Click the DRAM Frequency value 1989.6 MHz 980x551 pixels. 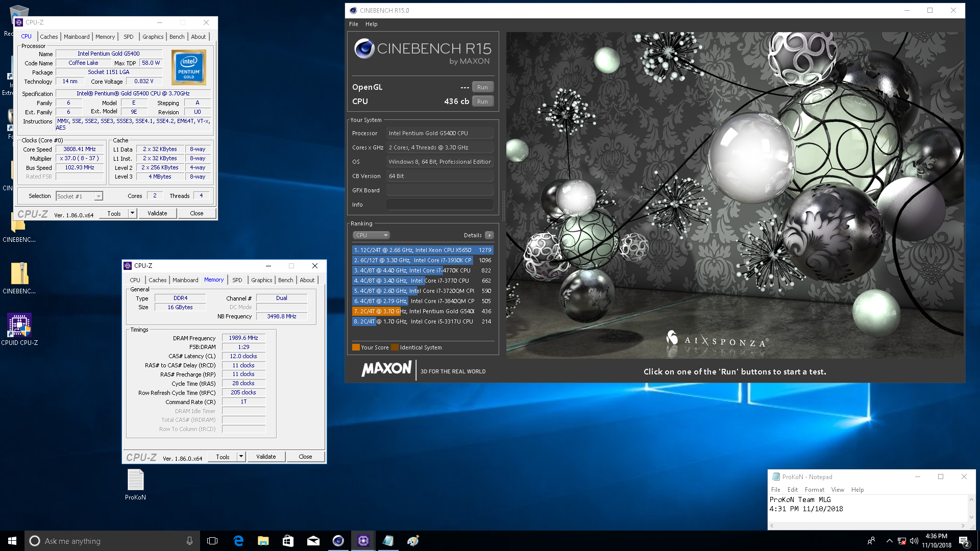(243, 338)
